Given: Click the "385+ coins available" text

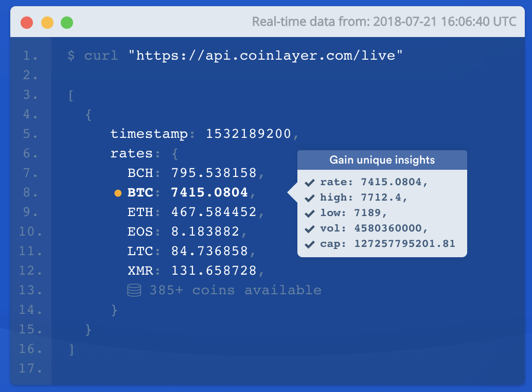Looking at the screenshot, I should coord(236,290).
